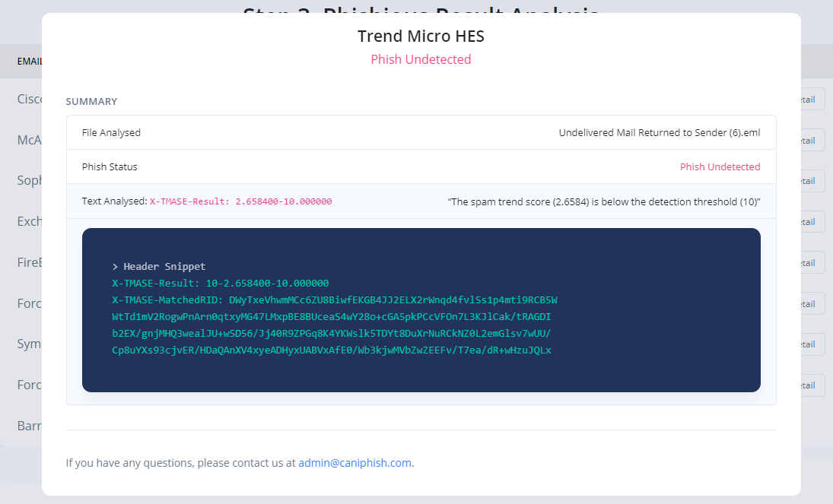Screen dimensions: 833x504
Task: Click Detail button in background Cisco row
Action: click(812, 100)
